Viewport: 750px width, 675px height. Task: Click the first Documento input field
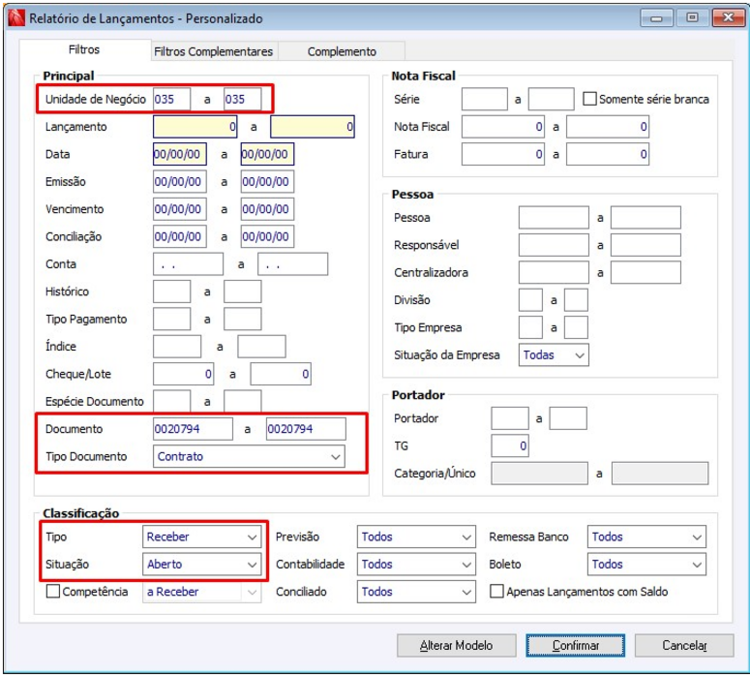[x=192, y=429]
